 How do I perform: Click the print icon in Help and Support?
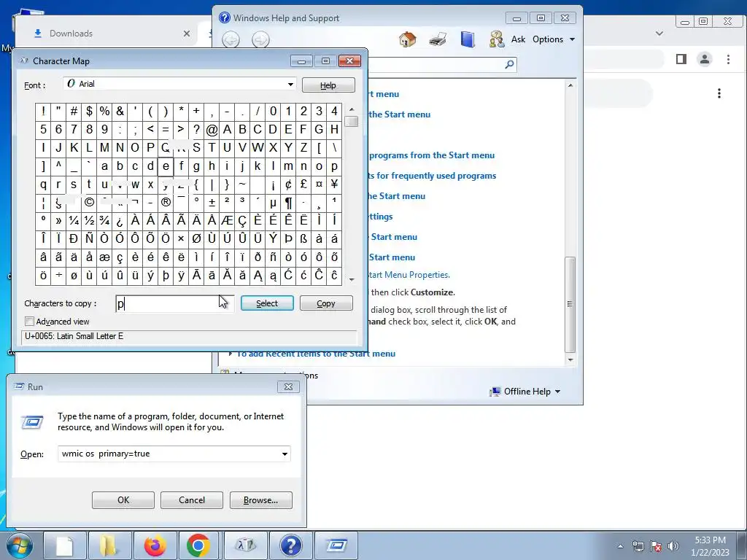click(x=438, y=39)
